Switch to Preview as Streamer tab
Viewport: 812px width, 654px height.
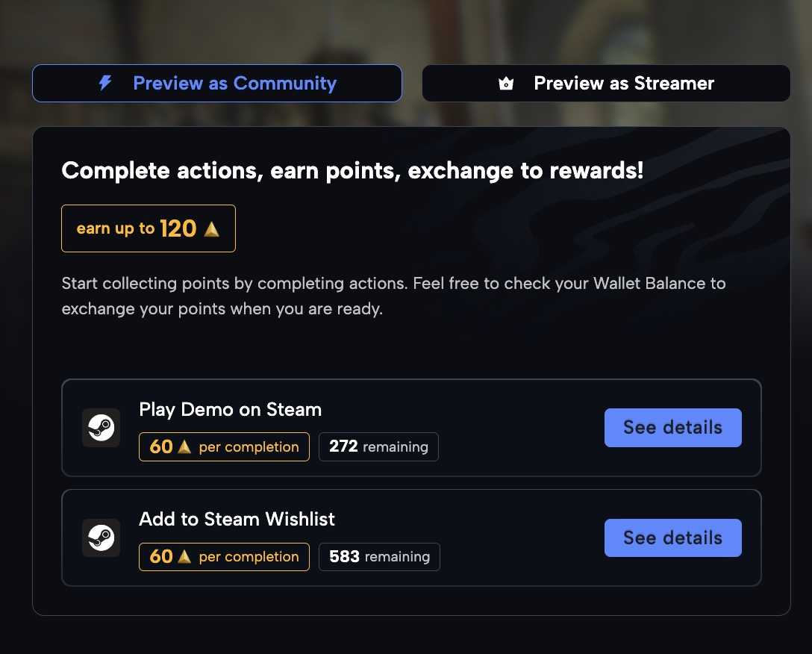[606, 83]
